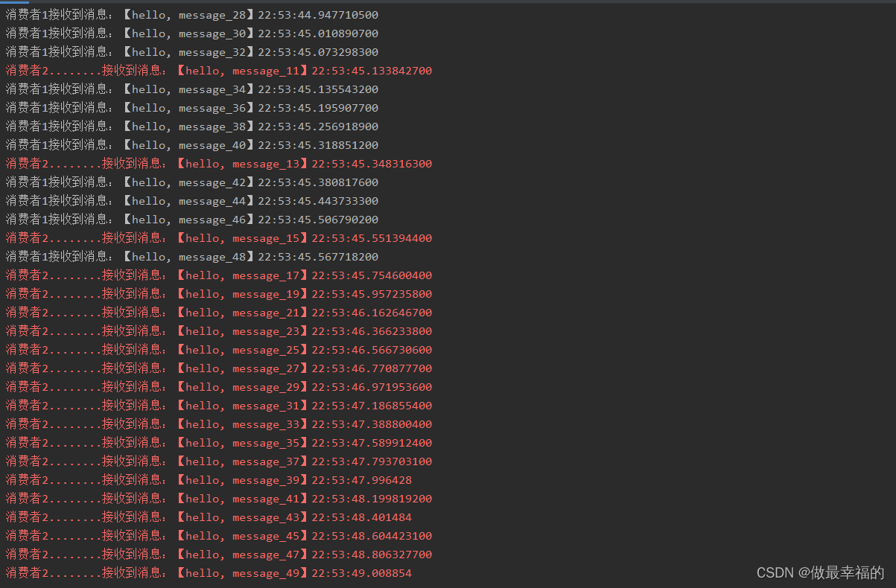This screenshot has height=588, width=896.
Task: Click the message_30 log entry
Action: point(192,33)
